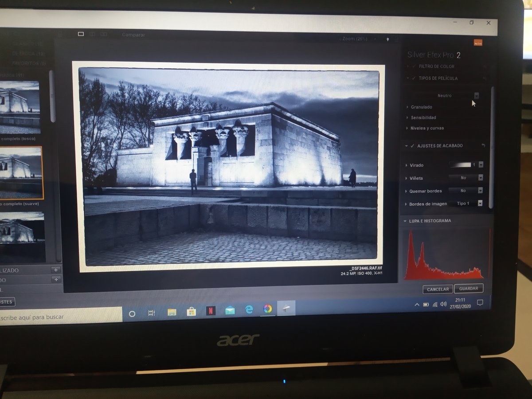
Task: Open the notification center icon
Action: [x=480, y=302]
